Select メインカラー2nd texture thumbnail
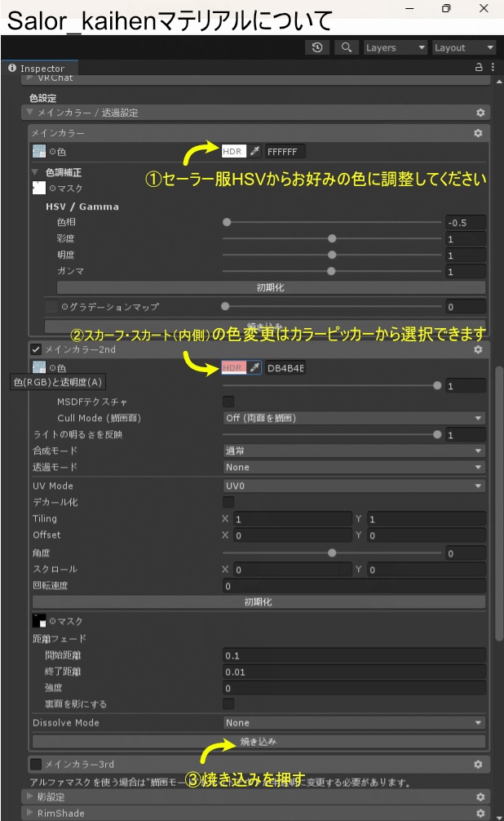 point(39,367)
